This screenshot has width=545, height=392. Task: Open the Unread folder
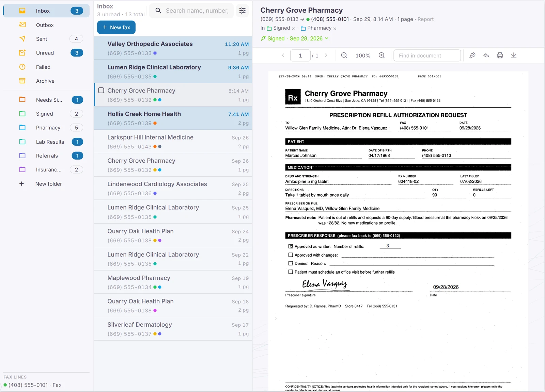(46, 53)
